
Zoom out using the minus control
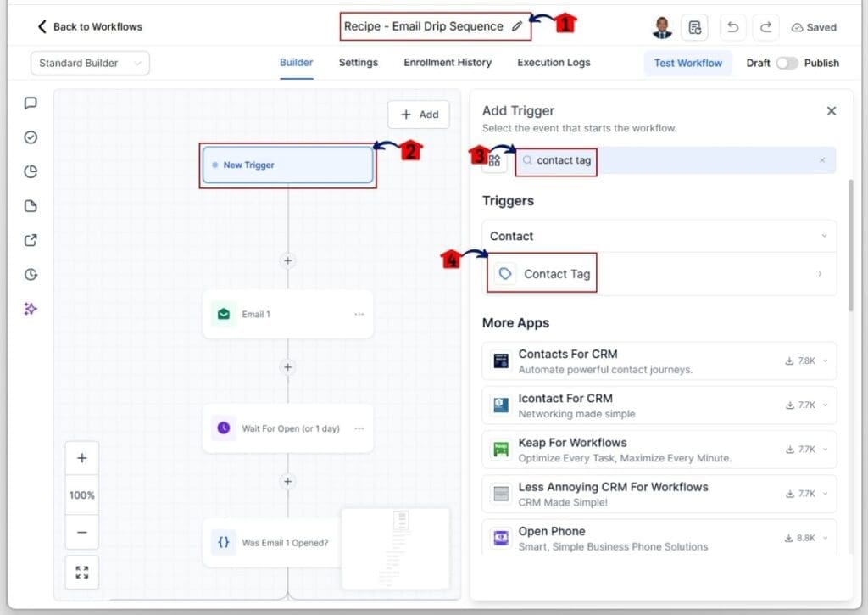(81, 532)
